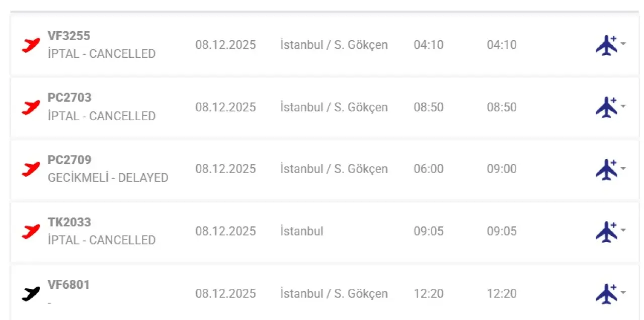644x320 pixels.
Task: Click the İstanbul destination of TK2033
Action: point(302,231)
